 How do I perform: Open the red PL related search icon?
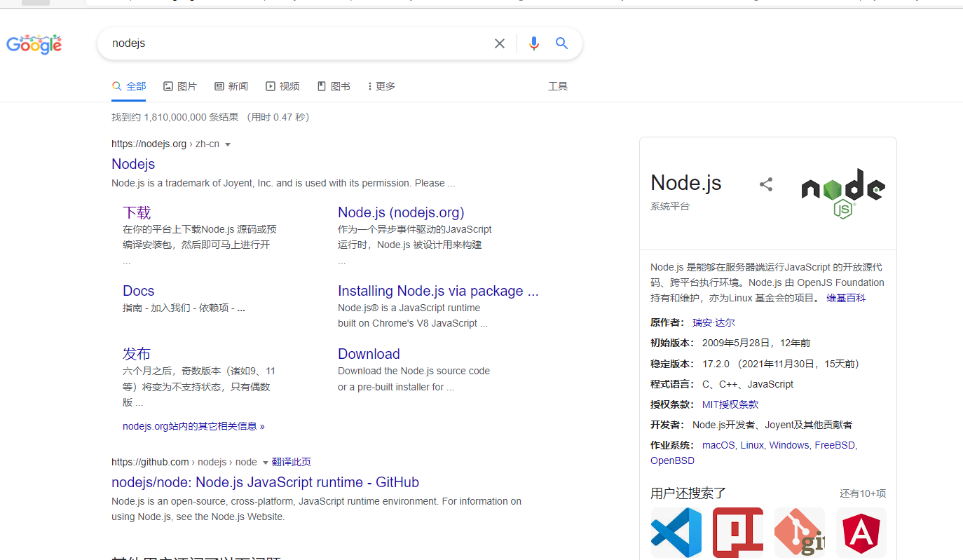[x=738, y=533]
